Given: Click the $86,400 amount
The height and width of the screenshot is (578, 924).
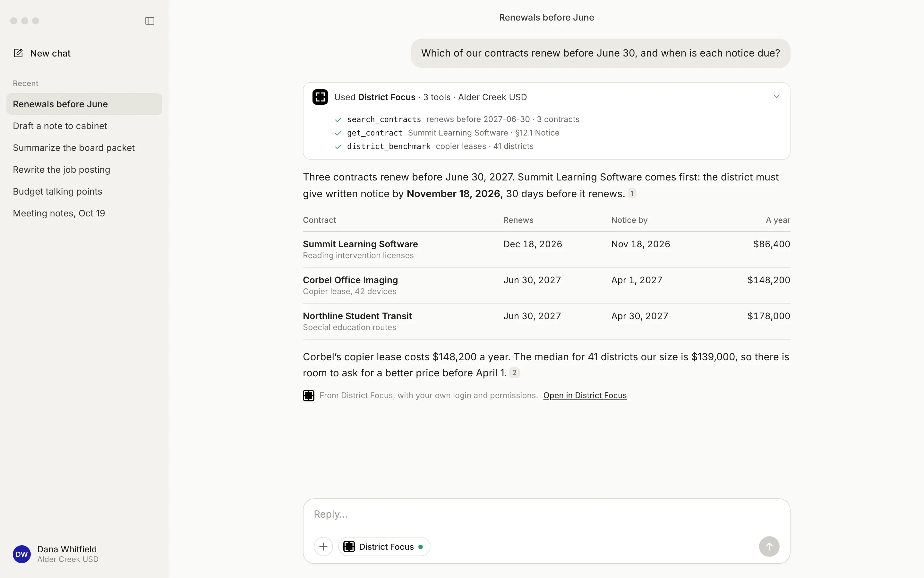Looking at the screenshot, I should (x=771, y=244).
